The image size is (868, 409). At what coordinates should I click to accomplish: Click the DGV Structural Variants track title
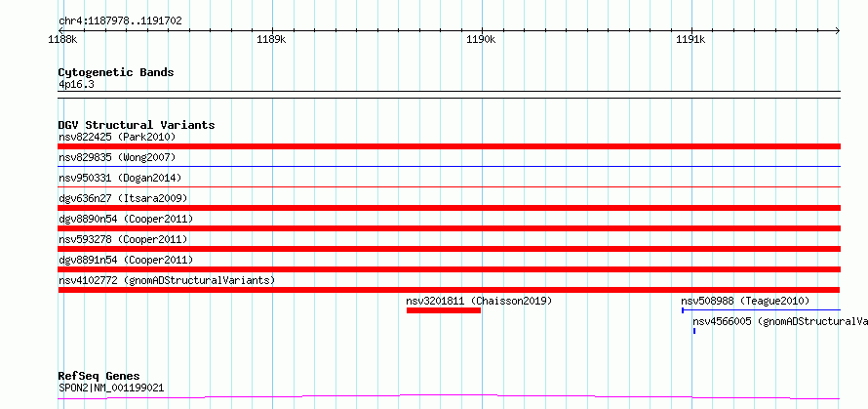(x=137, y=125)
